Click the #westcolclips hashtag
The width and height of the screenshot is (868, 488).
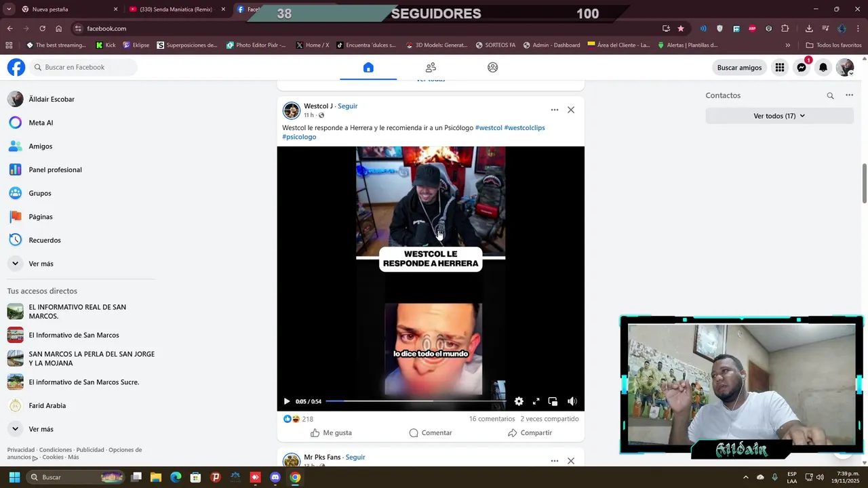coord(524,127)
